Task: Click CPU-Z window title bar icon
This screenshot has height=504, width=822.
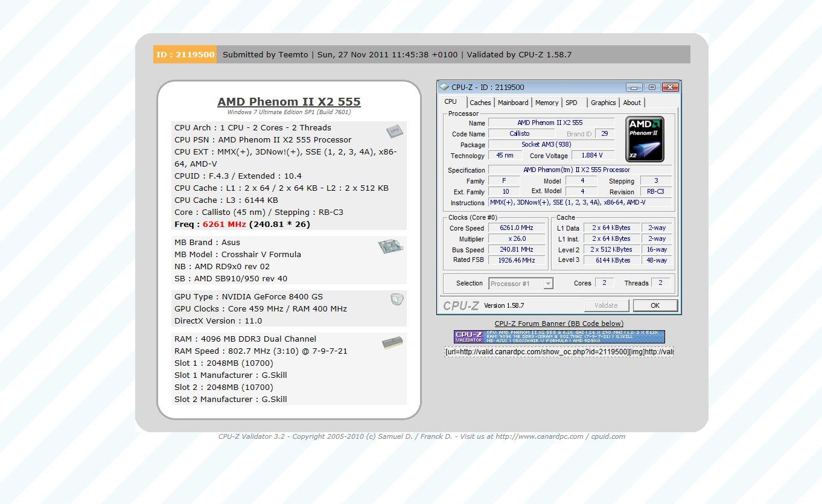Action: click(444, 87)
